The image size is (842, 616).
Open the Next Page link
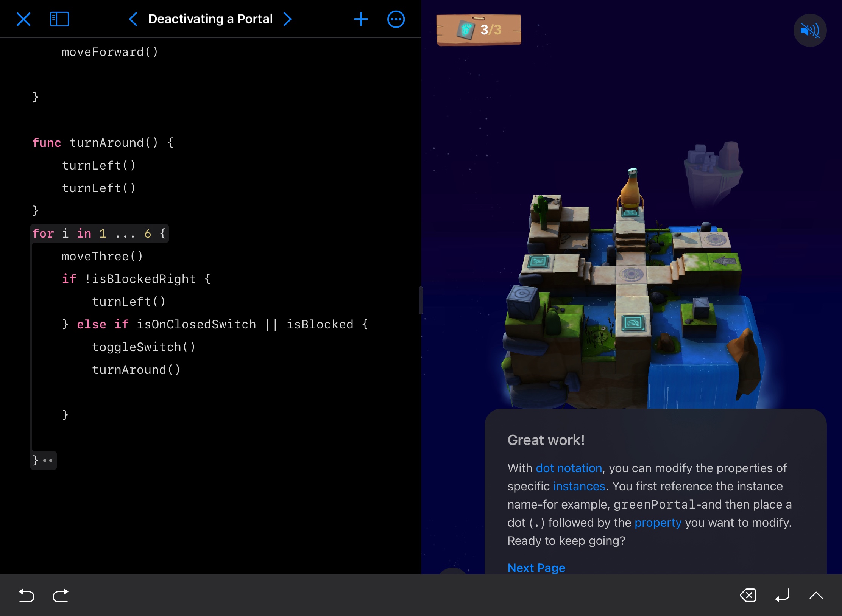pyautogui.click(x=536, y=568)
